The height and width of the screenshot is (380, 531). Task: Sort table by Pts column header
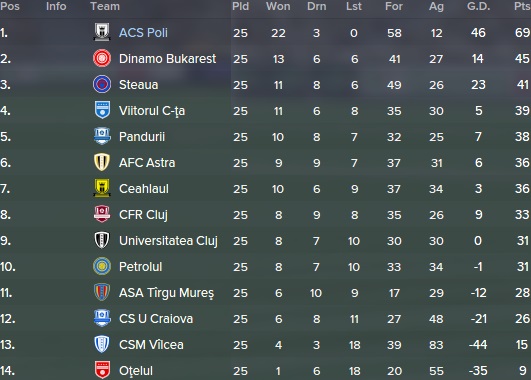522,6
